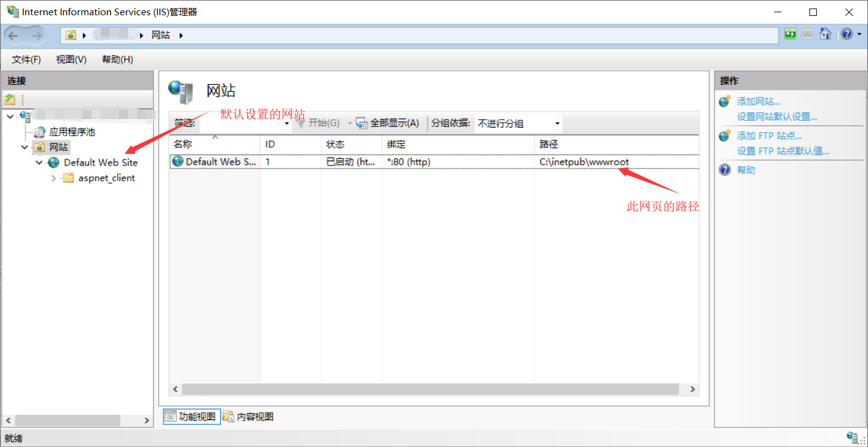868x447 pixels.
Task: Select the 网站 node in the tree
Action: click(x=59, y=147)
